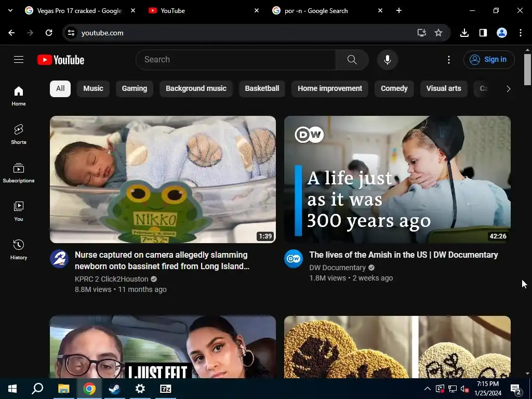Open the I just felt car video thumbnail
The height and width of the screenshot is (399, 532).
[163, 347]
